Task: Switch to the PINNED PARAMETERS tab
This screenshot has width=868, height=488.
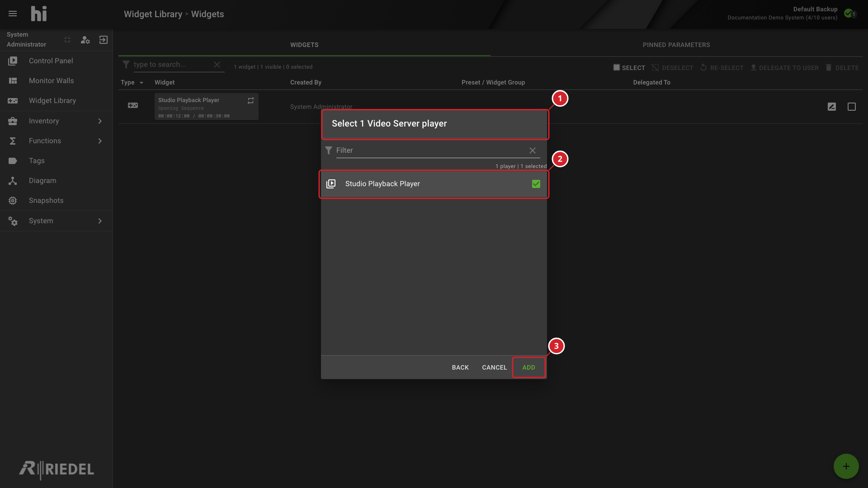Action: pos(676,45)
